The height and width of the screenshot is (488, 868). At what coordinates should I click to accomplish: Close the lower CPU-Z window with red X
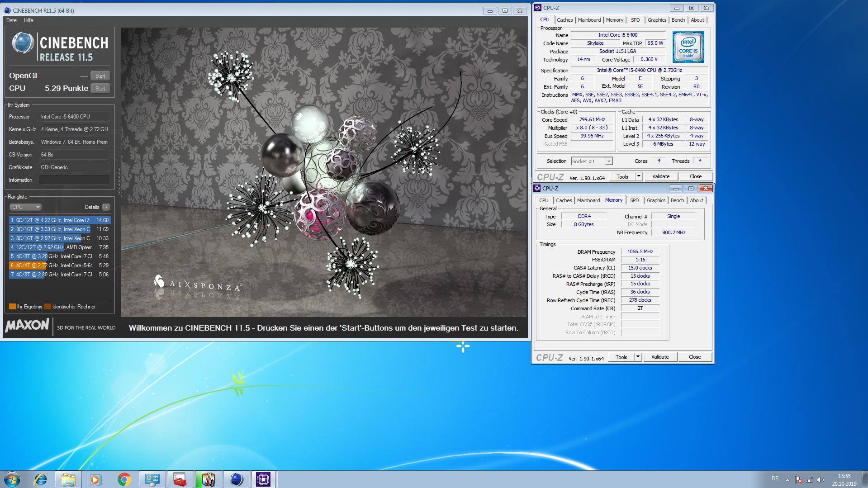706,188
